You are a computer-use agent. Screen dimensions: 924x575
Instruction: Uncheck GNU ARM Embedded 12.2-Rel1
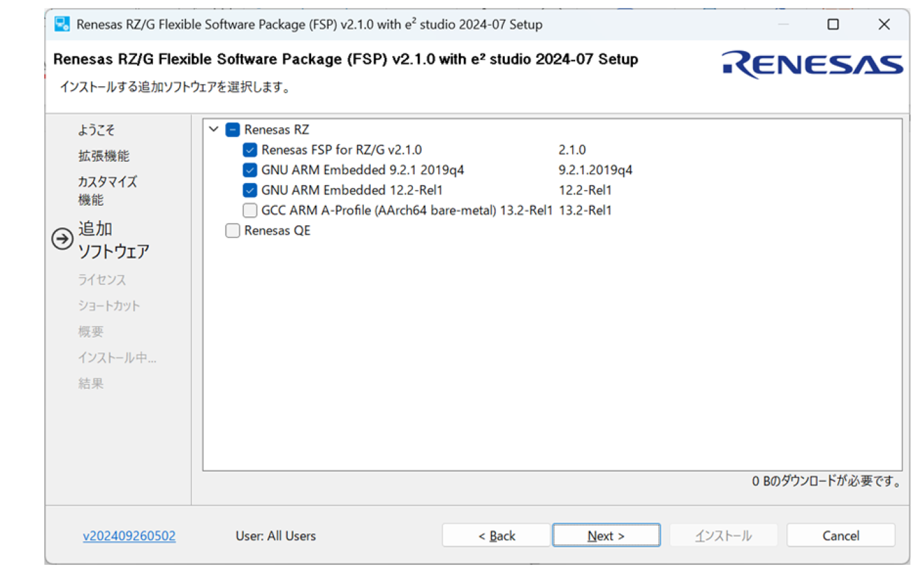coord(250,190)
